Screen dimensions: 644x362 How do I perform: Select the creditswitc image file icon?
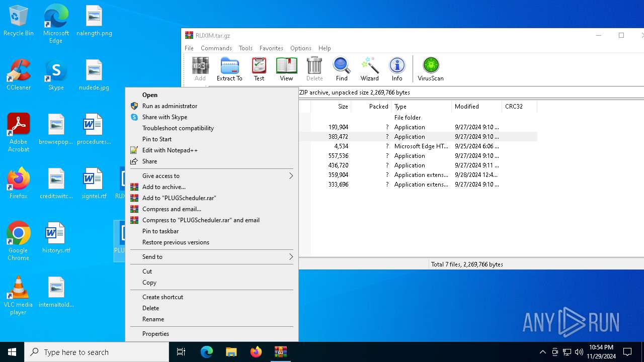click(x=56, y=184)
